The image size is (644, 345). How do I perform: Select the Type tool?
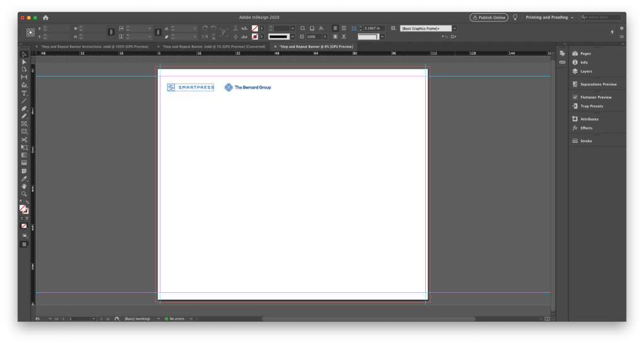click(x=24, y=93)
